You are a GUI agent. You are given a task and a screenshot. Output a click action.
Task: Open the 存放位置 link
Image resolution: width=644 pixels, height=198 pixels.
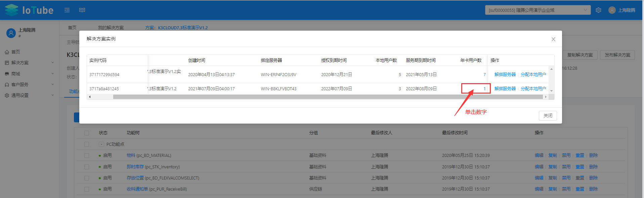pyautogui.click(x=135, y=178)
